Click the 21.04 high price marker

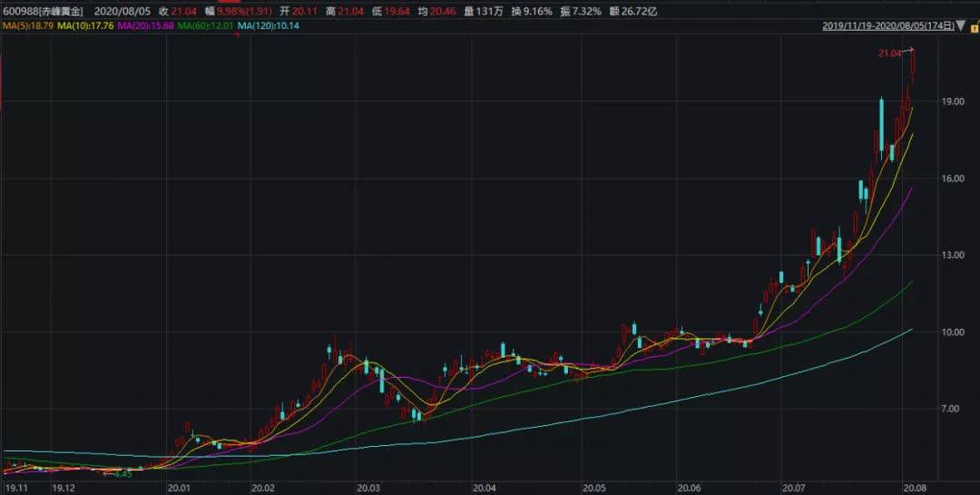click(889, 54)
